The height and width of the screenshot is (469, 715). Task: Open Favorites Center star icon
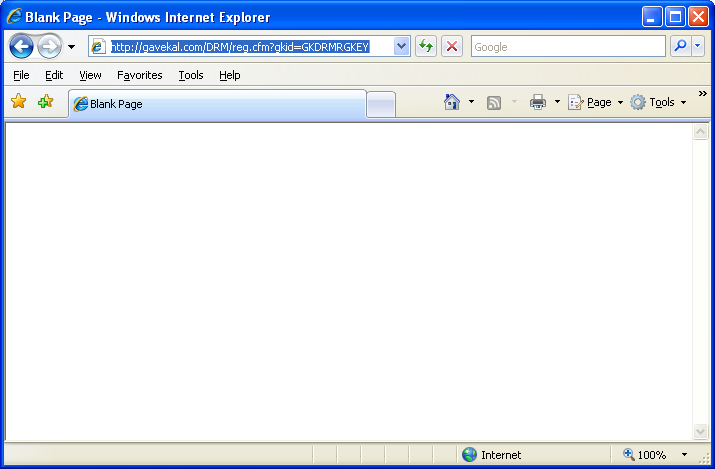(19, 101)
